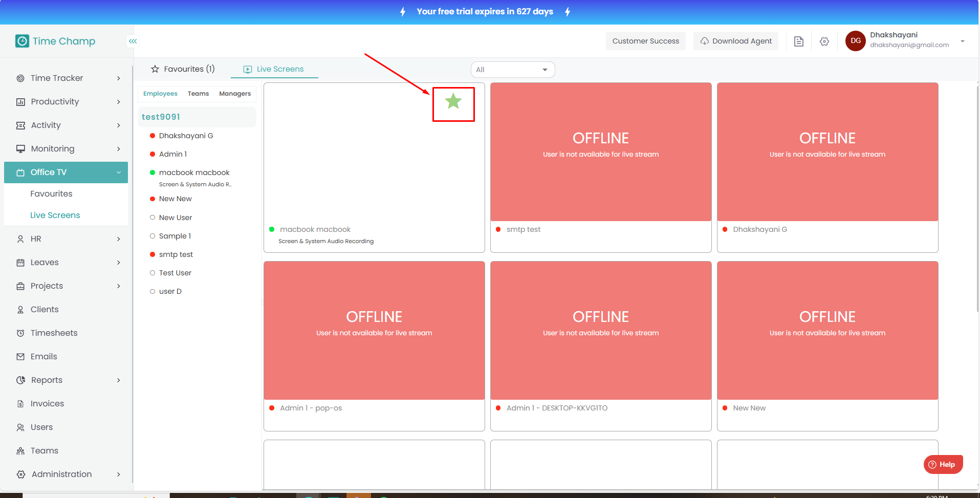Image resolution: width=980 pixels, height=498 pixels.
Task: Expand the HR menu chevron
Action: pyautogui.click(x=119, y=239)
